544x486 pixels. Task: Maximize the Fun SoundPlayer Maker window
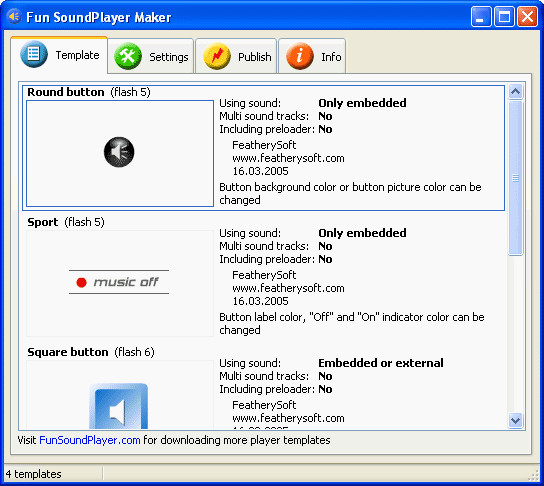coord(504,17)
